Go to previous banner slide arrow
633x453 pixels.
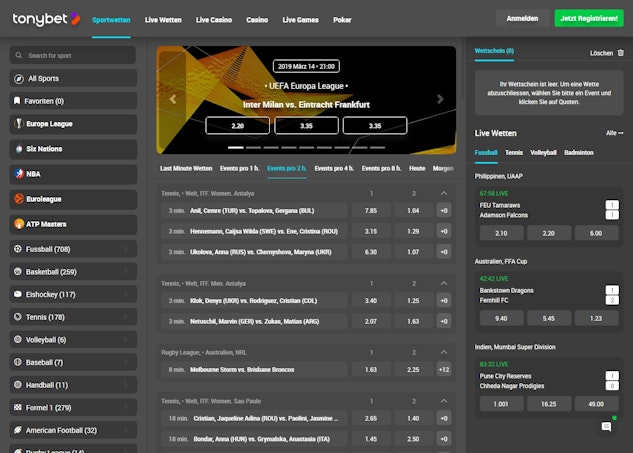(x=173, y=99)
